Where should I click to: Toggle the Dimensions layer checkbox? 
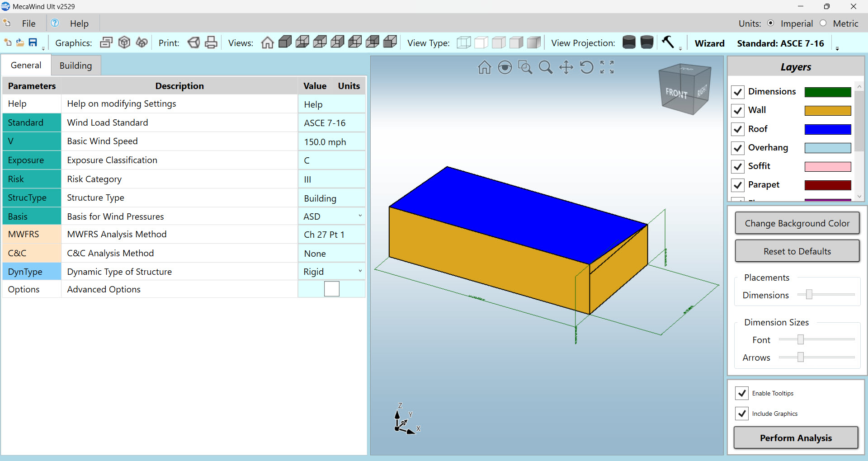(x=738, y=92)
